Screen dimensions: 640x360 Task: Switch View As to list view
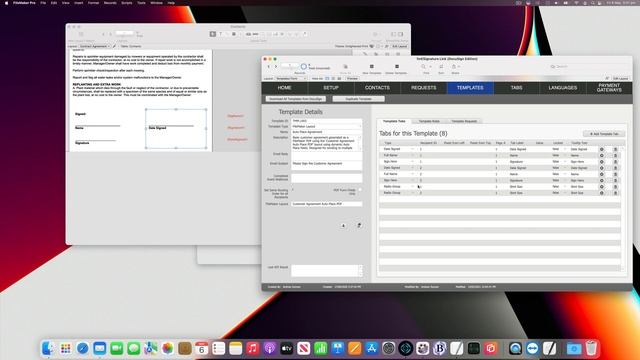[333, 78]
